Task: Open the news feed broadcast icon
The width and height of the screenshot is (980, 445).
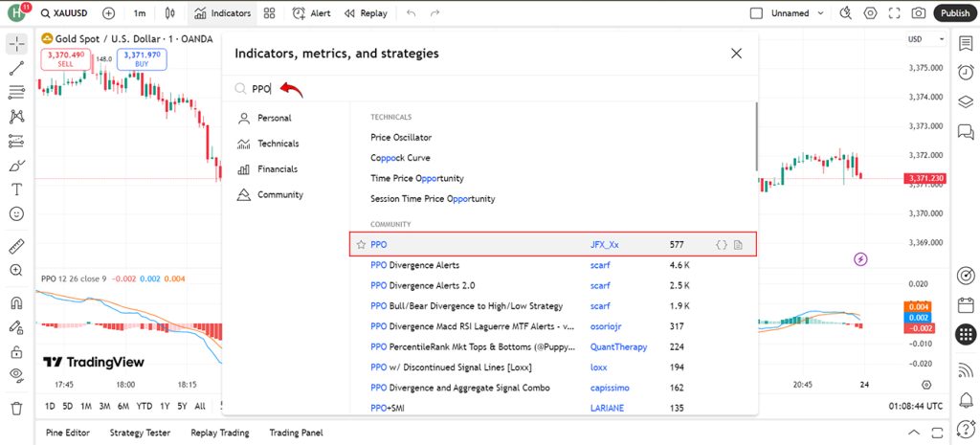Action: [x=966, y=370]
